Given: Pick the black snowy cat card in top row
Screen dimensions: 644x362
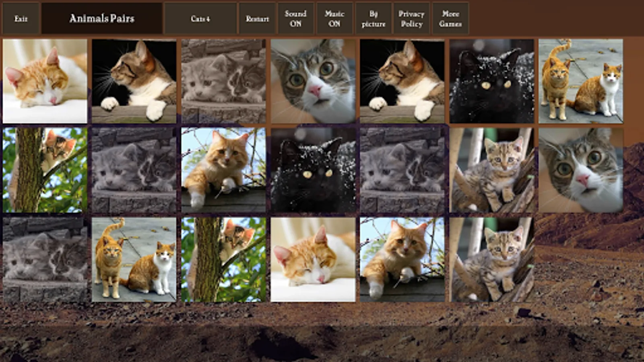Looking at the screenshot, I should [x=491, y=81].
